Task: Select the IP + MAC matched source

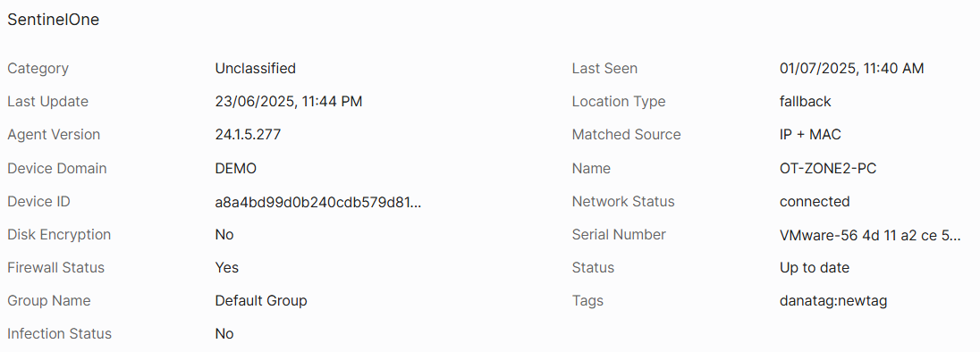Action: coord(811,135)
